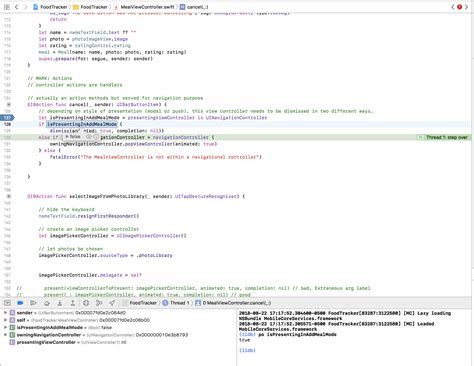Open Debug View Hierarchy
Image resolution: width=474 pixels, height=366 pixels.
coord(86,303)
